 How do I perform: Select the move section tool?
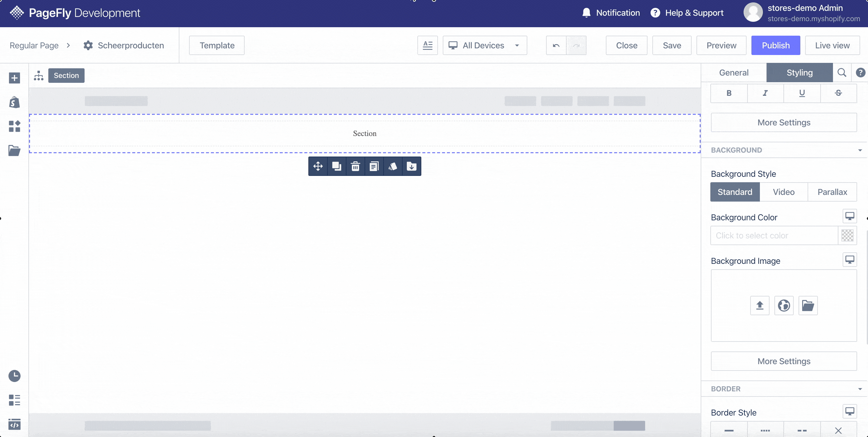pos(318,166)
